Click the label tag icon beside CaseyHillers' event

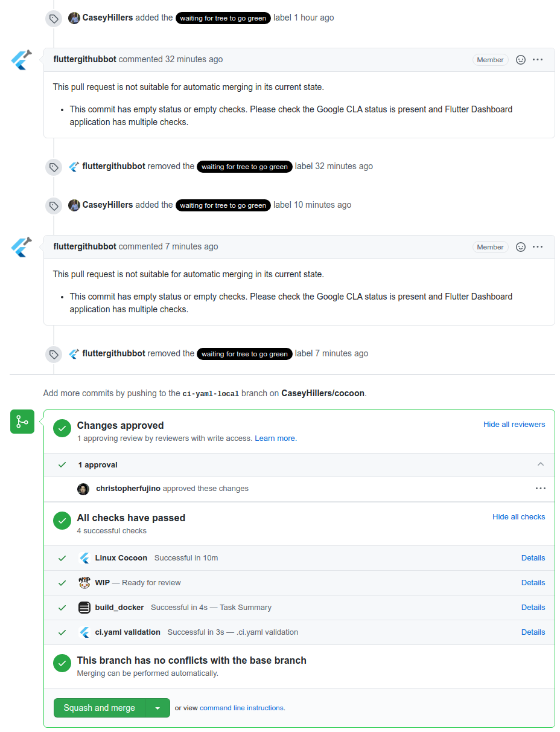tap(54, 18)
